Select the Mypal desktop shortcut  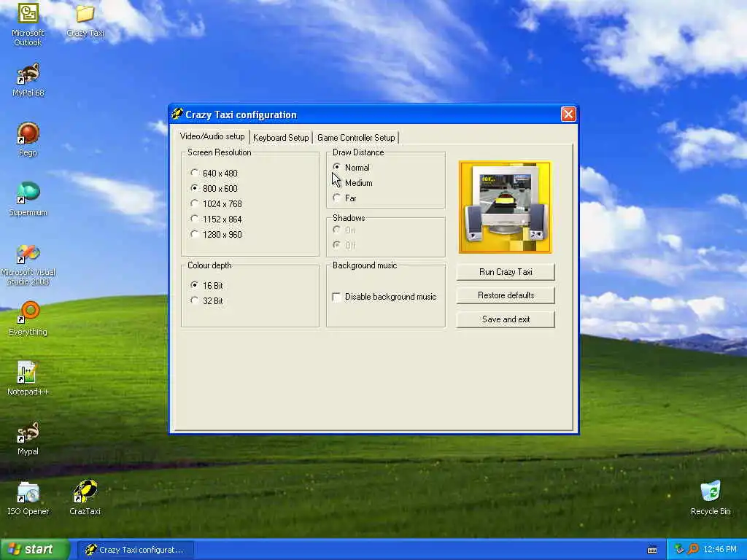tap(28, 438)
